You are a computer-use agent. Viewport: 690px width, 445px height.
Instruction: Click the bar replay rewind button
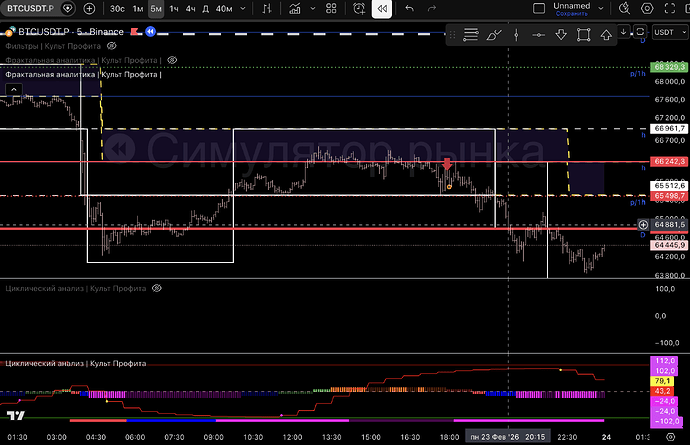pyautogui.click(x=382, y=9)
